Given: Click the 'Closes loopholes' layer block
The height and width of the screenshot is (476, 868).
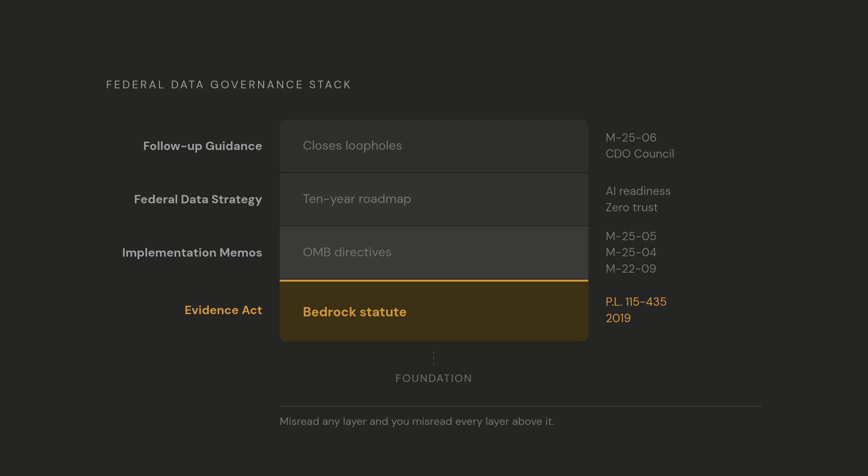Looking at the screenshot, I should (x=434, y=146).
